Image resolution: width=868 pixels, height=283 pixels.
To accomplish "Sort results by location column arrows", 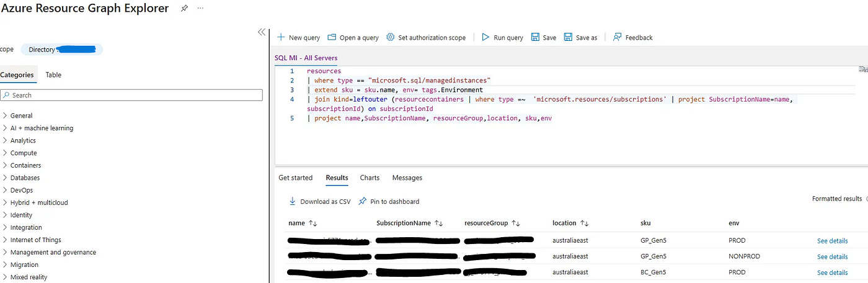I will pyautogui.click(x=585, y=223).
